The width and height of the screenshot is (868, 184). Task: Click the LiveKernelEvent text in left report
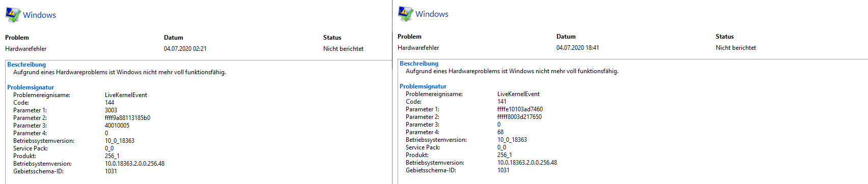tap(126, 95)
